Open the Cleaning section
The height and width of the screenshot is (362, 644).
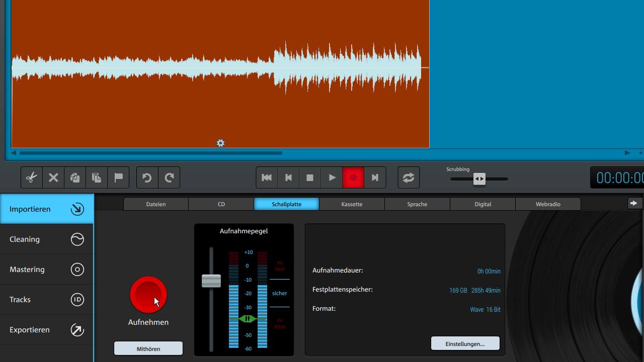pyautogui.click(x=47, y=239)
